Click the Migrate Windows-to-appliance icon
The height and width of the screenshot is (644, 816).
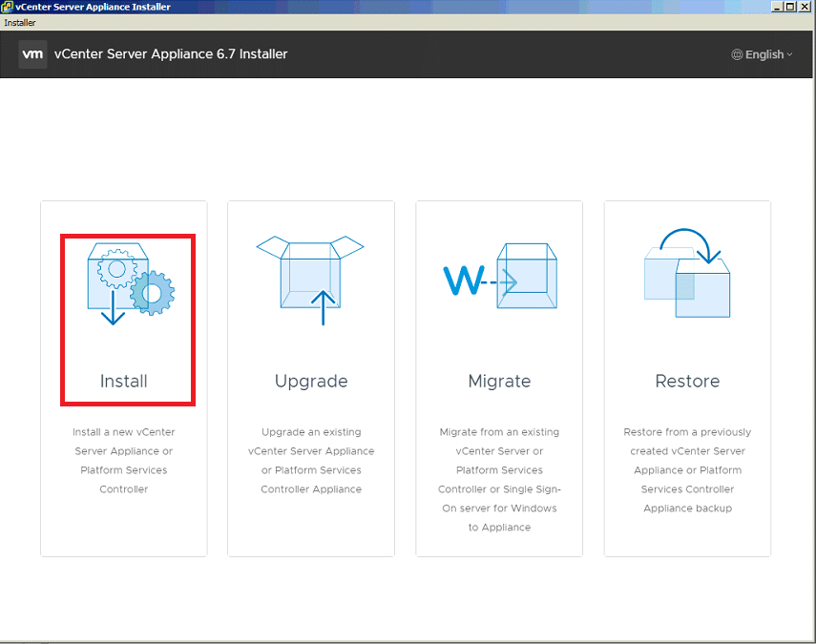[500, 276]
